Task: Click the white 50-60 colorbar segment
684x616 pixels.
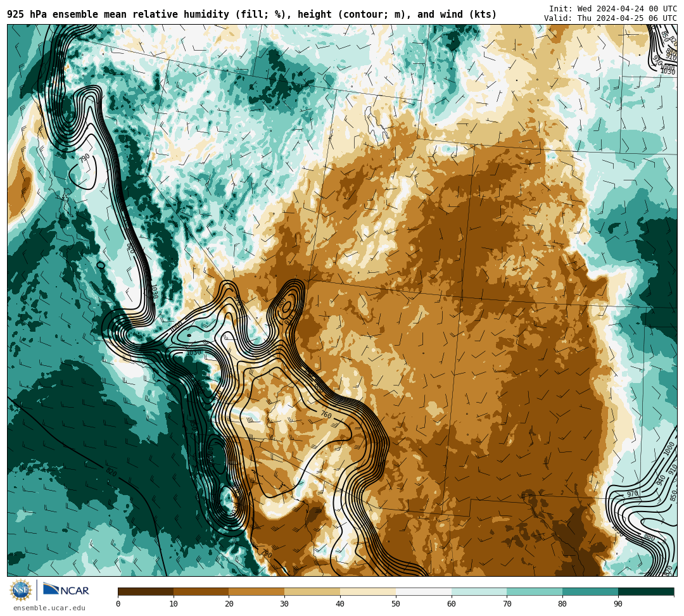Action: coord(424,591)
